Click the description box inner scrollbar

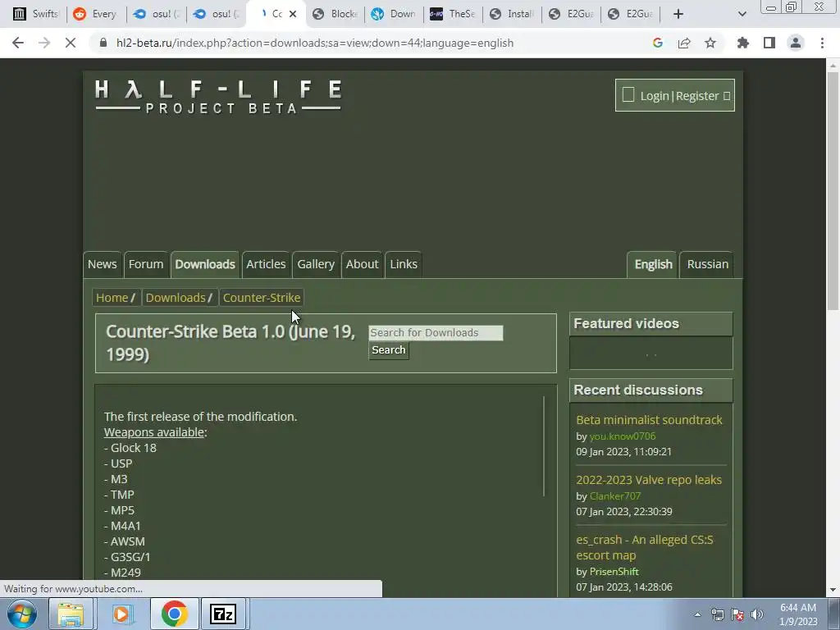point(544,446)
